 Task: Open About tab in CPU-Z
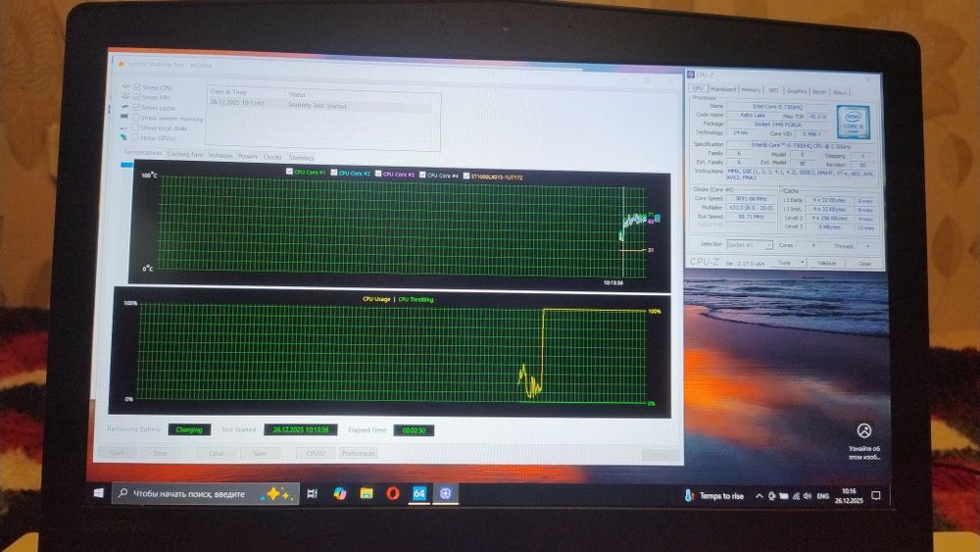tap(840, 92)
